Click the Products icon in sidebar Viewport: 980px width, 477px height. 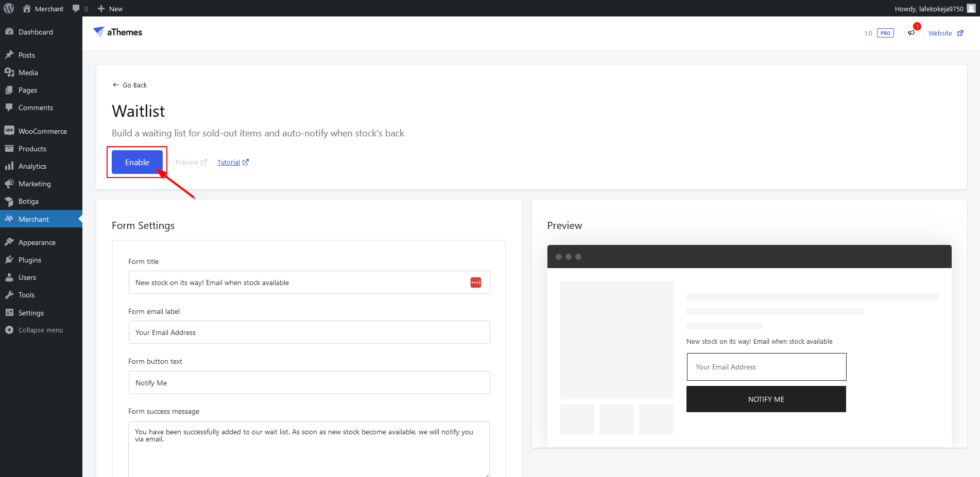pyautogui.click(x=9, y=149)
